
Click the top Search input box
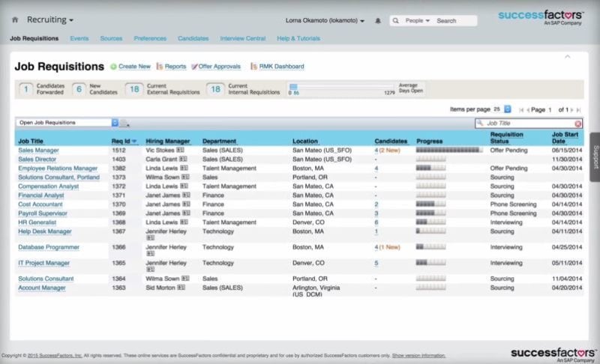455,21
